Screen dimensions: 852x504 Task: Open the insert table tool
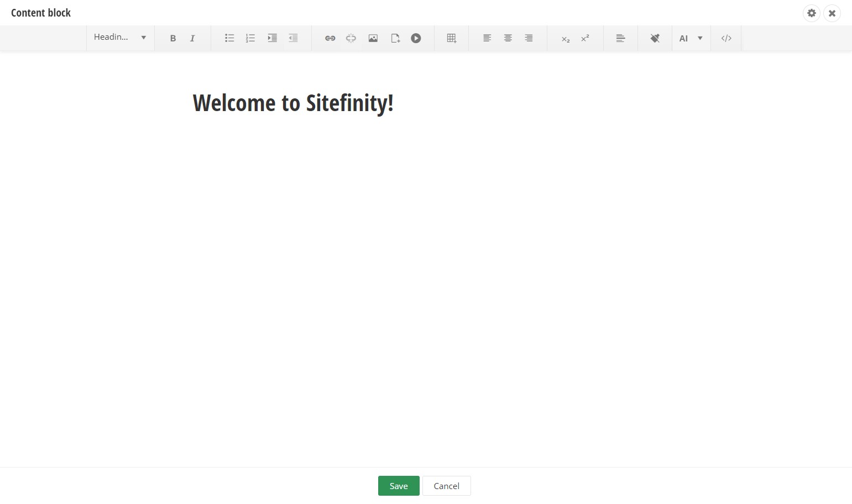coord(451,38)
